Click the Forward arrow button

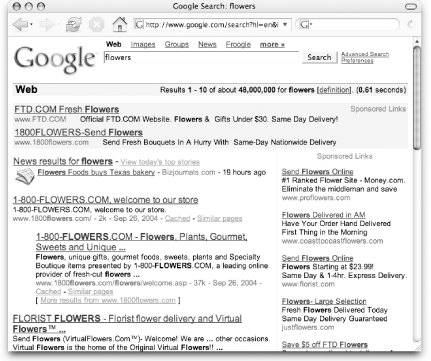[x=47, y=25]
